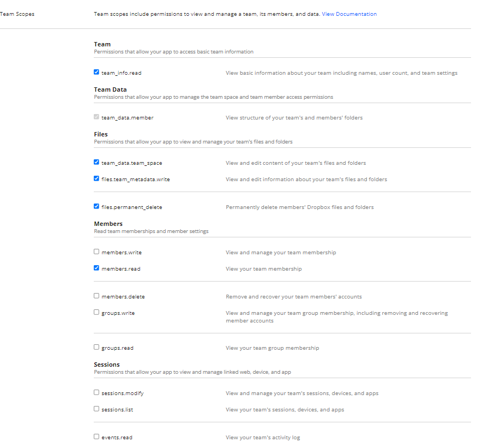This screenshot has width=477, height=448.
Task: Enable events.read permission checkbox
Action: pyautogui.click(x=96, y=437)
